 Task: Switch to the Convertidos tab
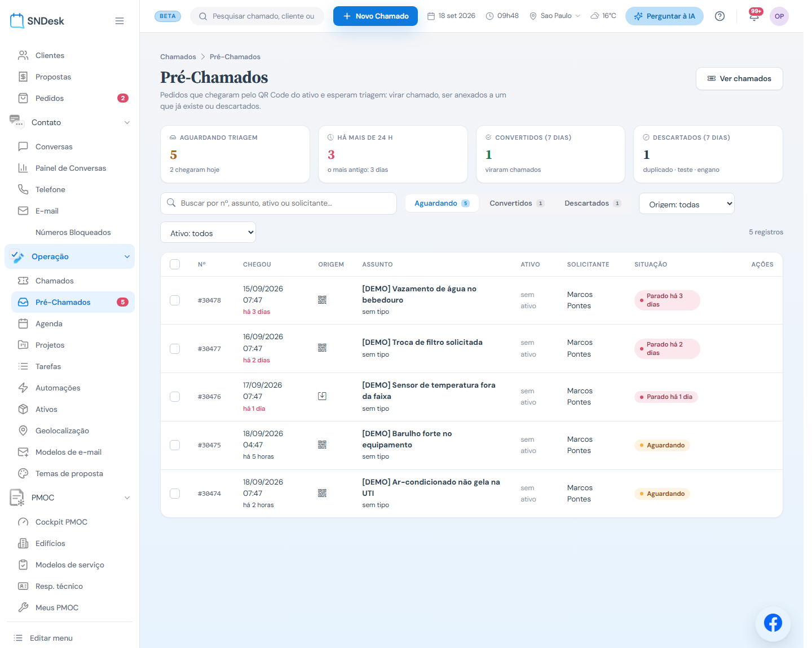pyautogui.click(x=517, y=203)
